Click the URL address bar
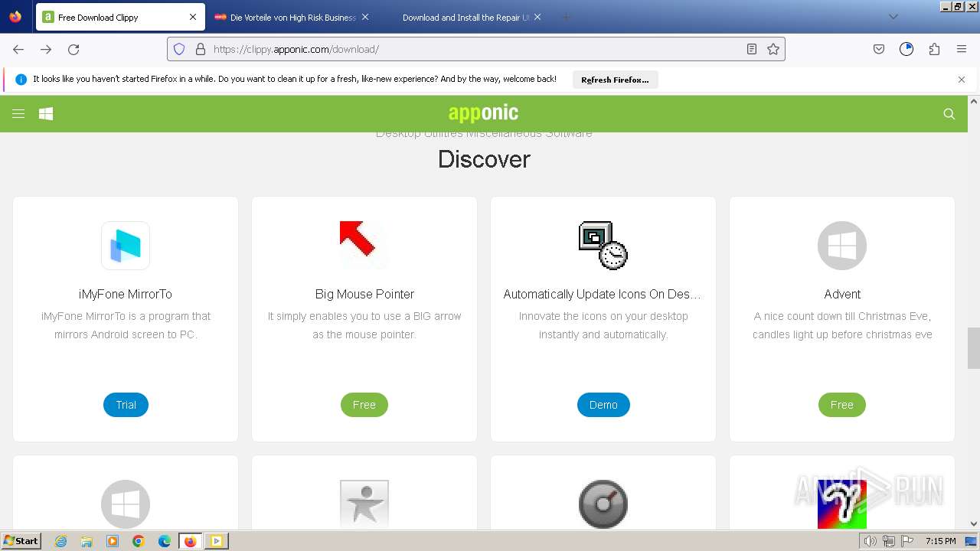The height and width of the screenshot is (551, 980). (475, 49)
